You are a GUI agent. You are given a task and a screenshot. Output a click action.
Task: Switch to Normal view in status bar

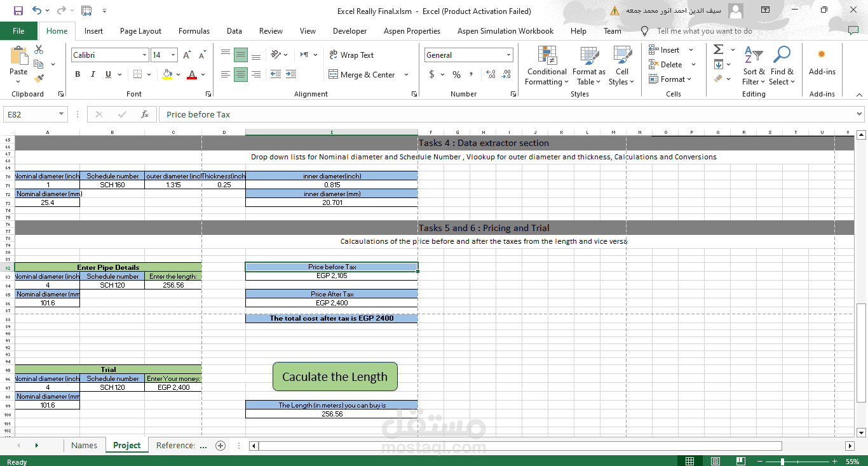tap(690, 461)
